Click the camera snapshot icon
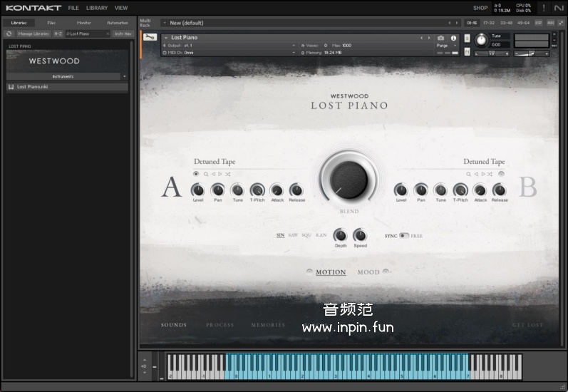 point(440,38)
